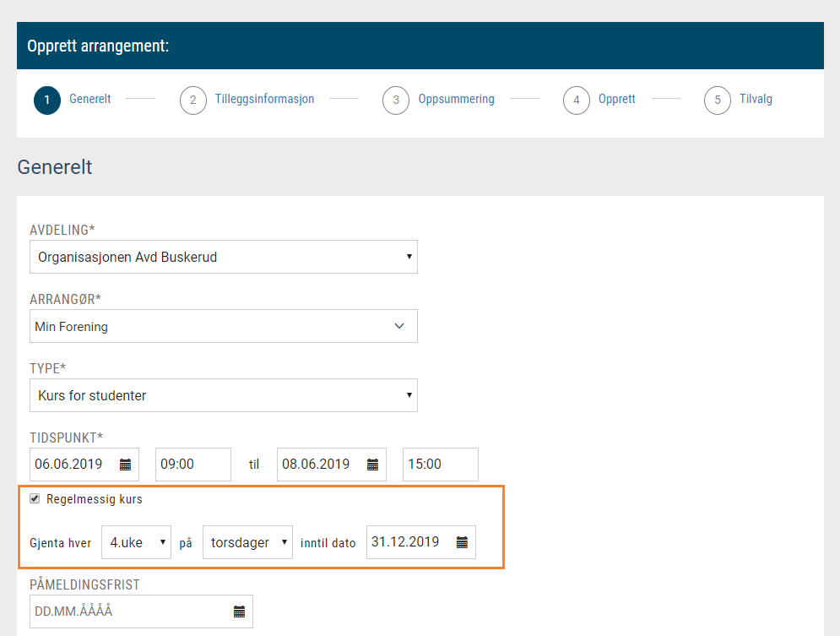Open calendar picker for end date 08.06.2019
The width and height of the screenshot is (840, 636).
(373, 465)
